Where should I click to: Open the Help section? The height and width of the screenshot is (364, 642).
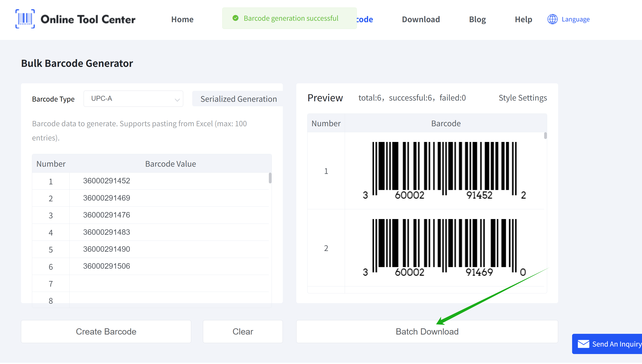(x=523, y=19)
